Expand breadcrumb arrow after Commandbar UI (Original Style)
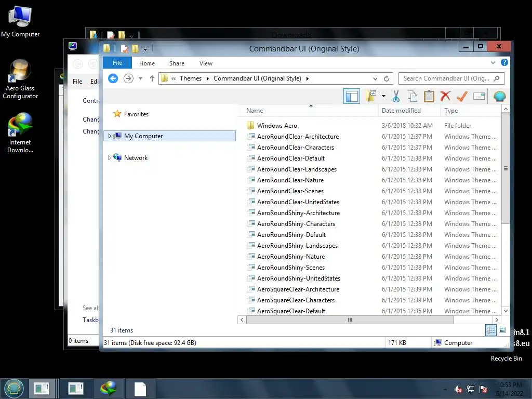 coord(308,79)
